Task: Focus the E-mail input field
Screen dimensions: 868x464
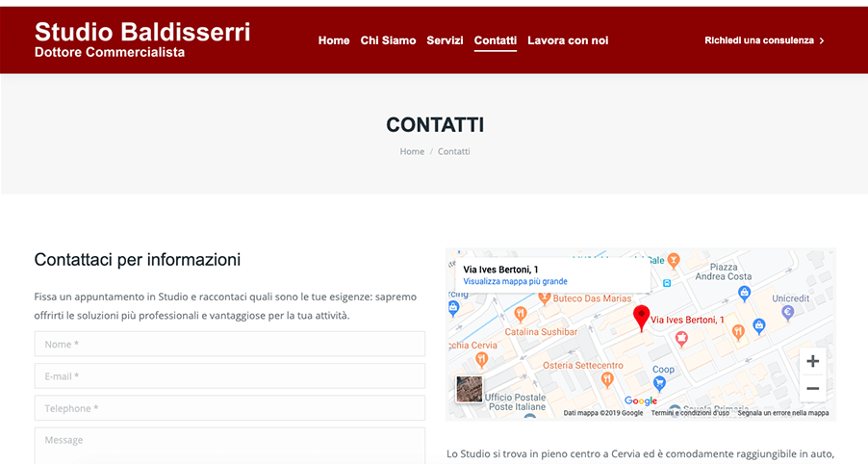Action: click(230, 376)
